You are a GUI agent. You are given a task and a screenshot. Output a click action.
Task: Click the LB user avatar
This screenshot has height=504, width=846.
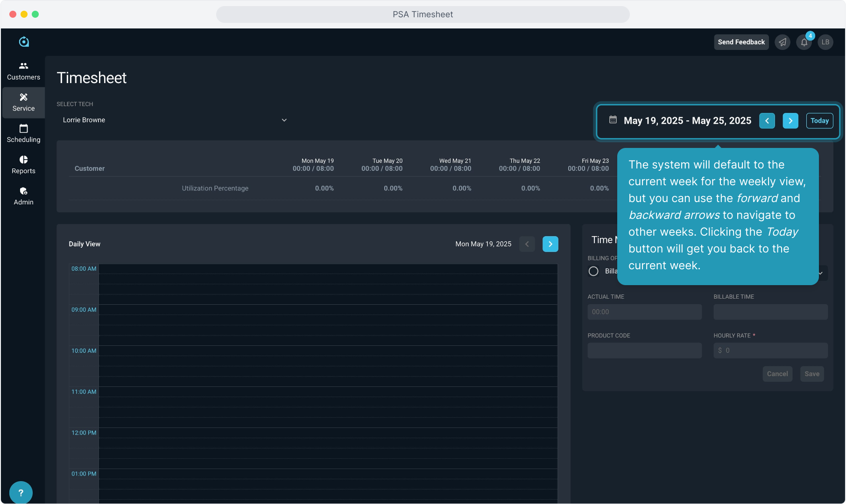point(825,42)
